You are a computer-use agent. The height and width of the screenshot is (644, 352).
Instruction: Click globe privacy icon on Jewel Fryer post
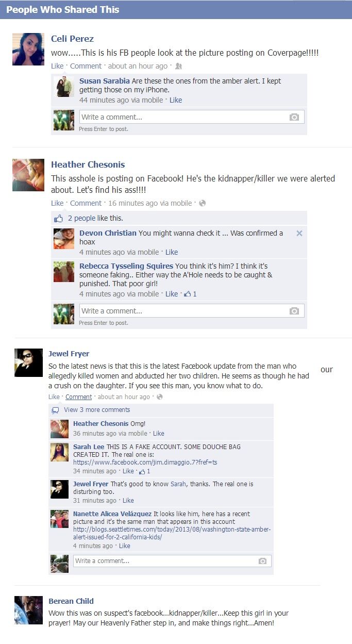160,397
